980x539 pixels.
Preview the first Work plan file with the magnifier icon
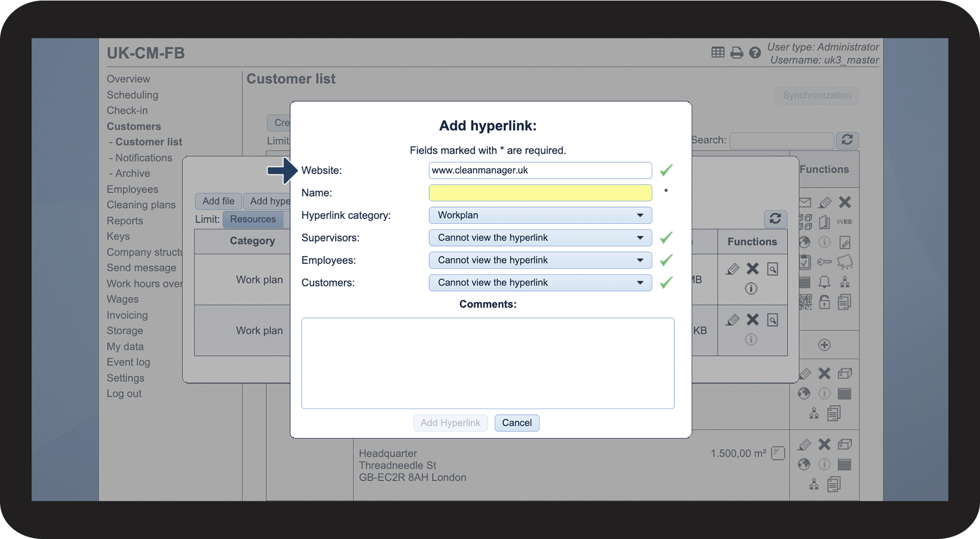773,269
